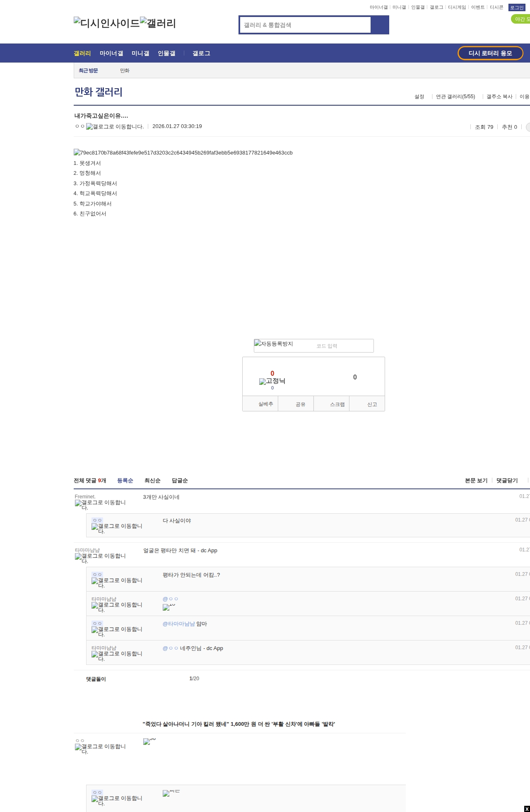
Task: Click the blue search button beside the search box
Action: (380, 25)
